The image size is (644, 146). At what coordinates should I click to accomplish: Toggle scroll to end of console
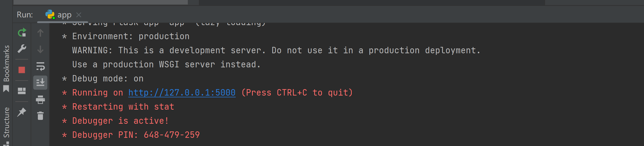click(x=40, y=82)
